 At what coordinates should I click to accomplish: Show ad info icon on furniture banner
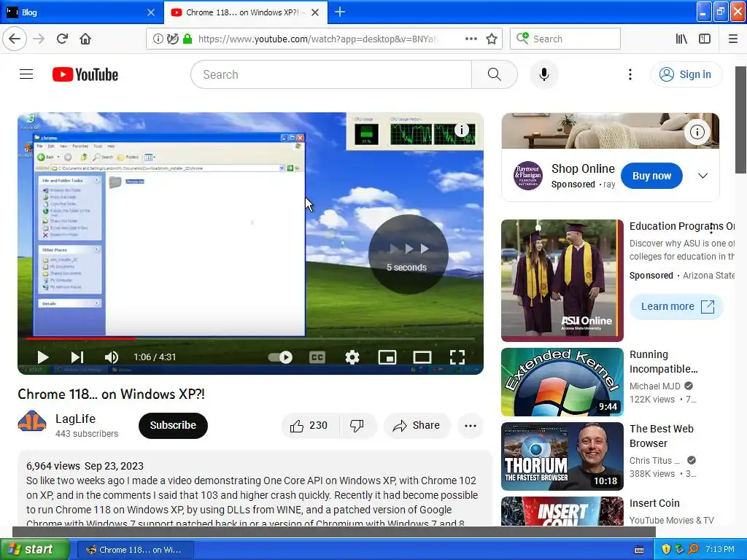click(x=697, y=132)
